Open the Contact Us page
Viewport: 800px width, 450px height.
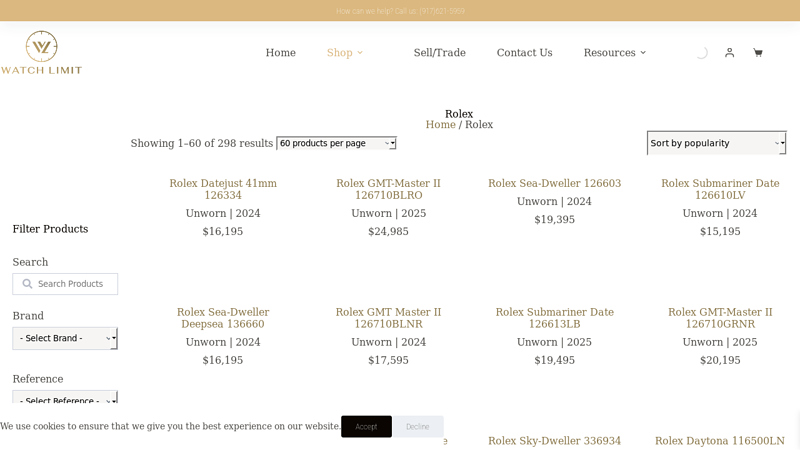click(x=524, y=53)
